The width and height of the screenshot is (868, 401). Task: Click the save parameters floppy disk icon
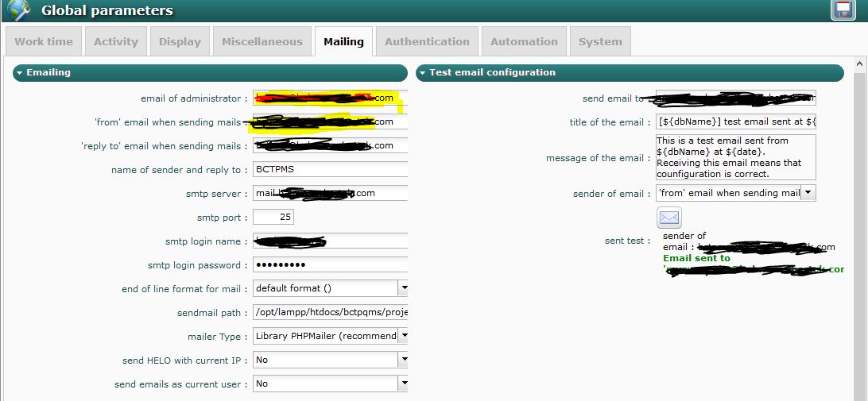pyautogui.click(x=843, y=10)
